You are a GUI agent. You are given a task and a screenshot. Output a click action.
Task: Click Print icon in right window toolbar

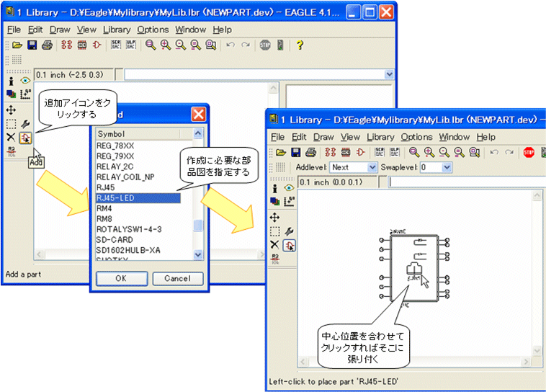[310, 152]
